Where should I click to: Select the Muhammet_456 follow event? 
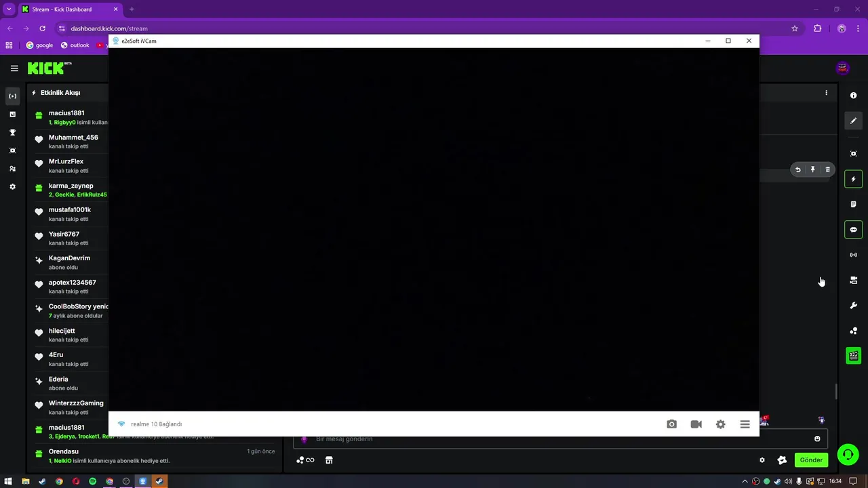[x=71, y=142]
